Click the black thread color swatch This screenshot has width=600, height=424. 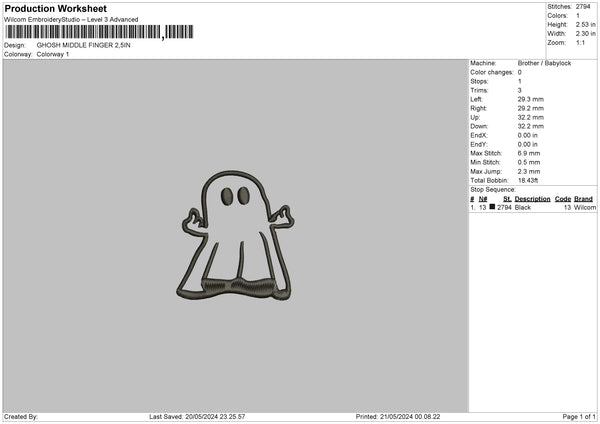[493, 207]
